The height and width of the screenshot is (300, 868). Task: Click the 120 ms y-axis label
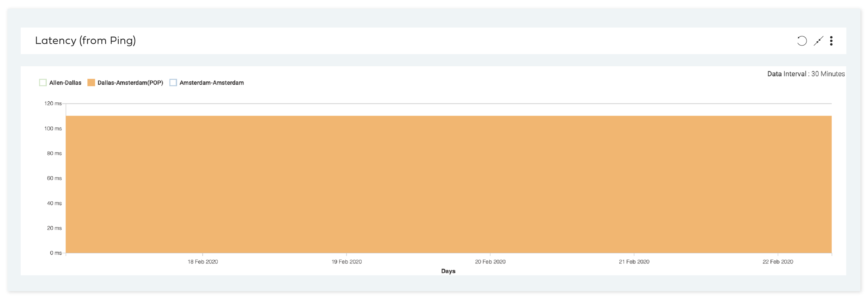pyautogui.click(x=53, y=104)
